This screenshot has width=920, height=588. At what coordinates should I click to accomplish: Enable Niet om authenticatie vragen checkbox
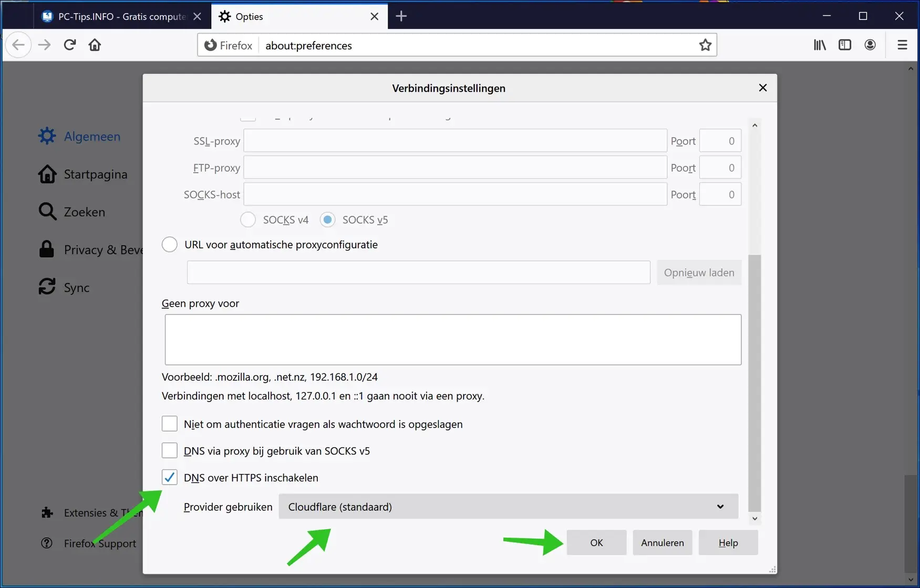pos(169,424)
